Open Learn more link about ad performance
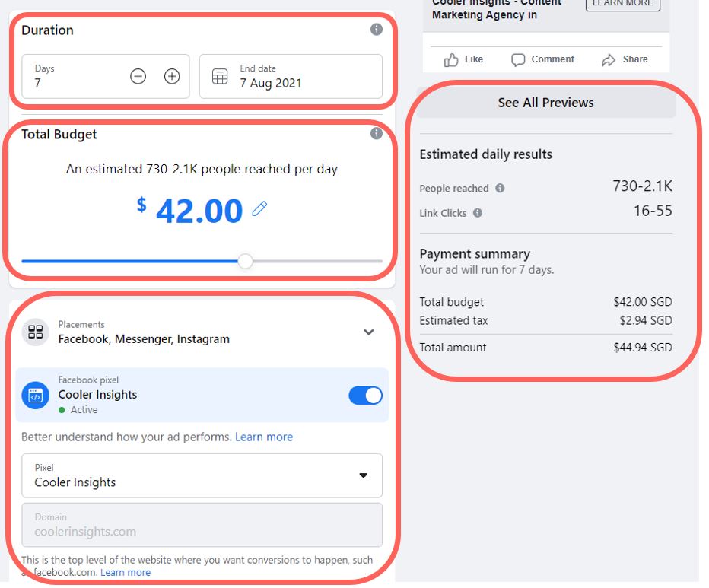Screen dimensions: 709x588 (264, 437)
